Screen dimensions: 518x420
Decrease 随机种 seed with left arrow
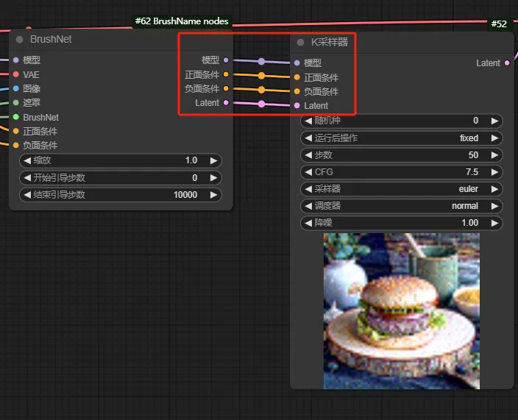(x=308, y=121)
